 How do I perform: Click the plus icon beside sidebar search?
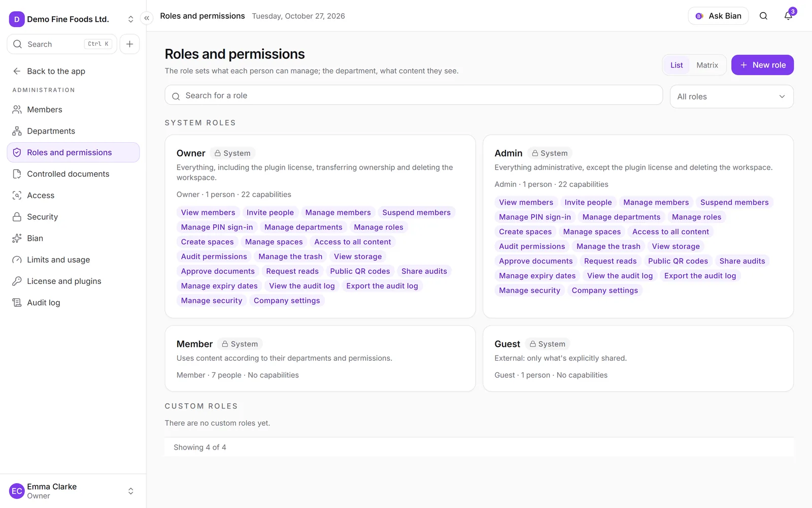pos(130,44)
